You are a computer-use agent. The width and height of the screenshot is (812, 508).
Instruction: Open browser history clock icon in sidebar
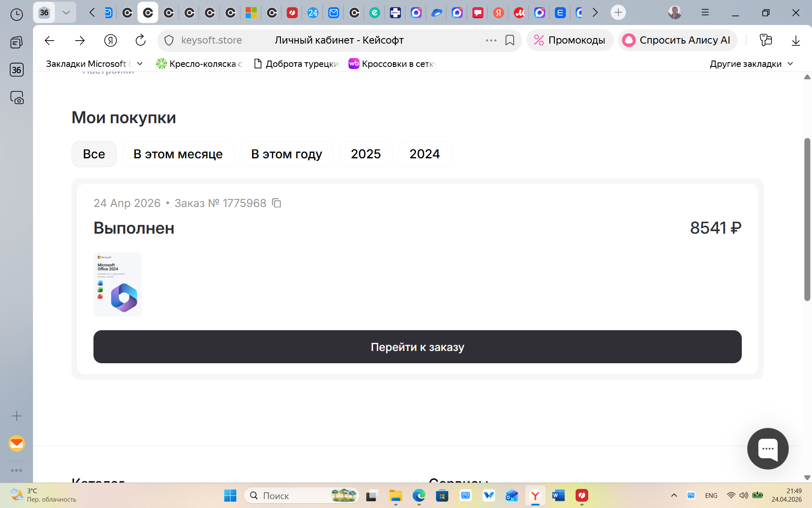pyautogui.click(x=16, y=15)
